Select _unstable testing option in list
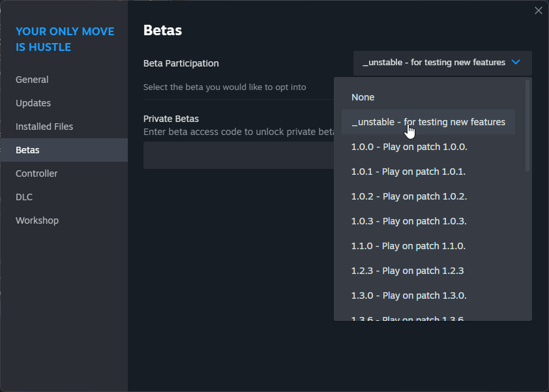The height and width of the screenshot is (392, 549). 428,122
